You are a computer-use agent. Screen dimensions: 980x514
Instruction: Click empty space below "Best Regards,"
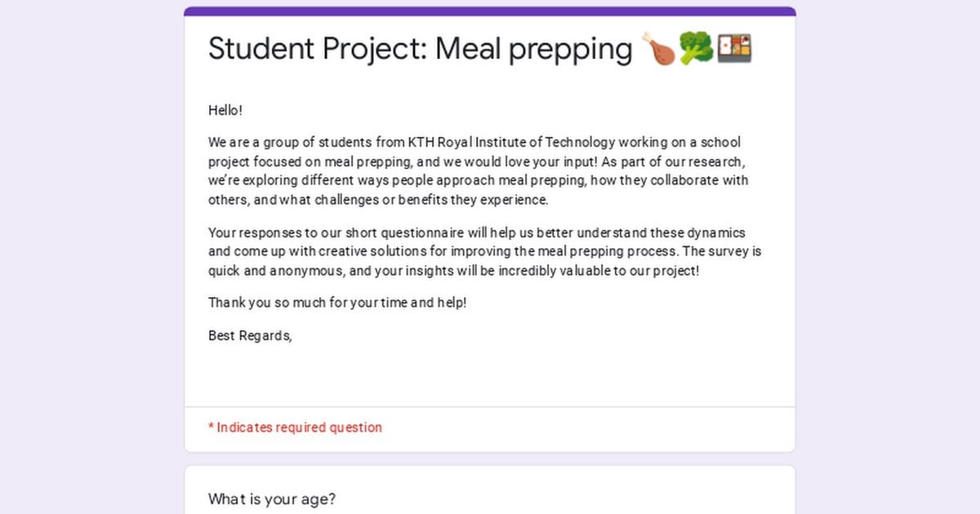490,374
